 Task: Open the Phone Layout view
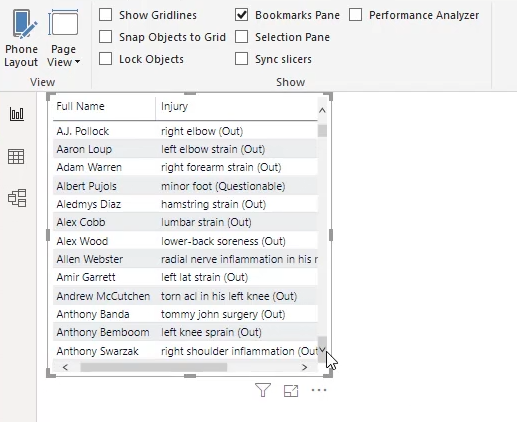pos(21,38)
